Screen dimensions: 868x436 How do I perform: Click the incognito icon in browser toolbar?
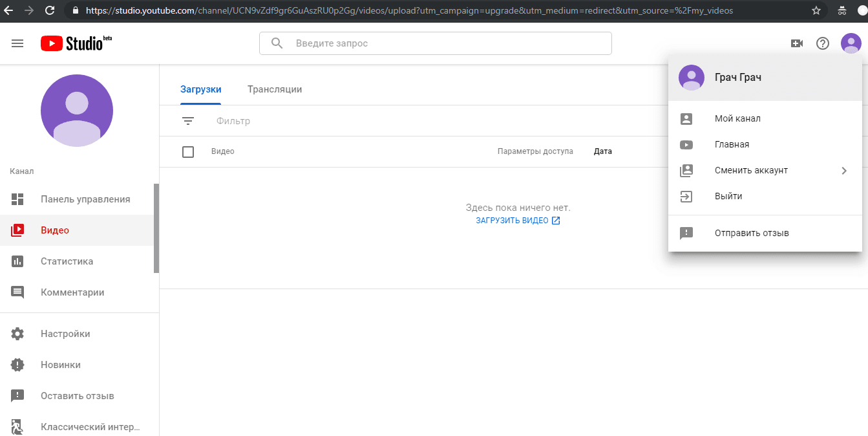coord(842,10)
